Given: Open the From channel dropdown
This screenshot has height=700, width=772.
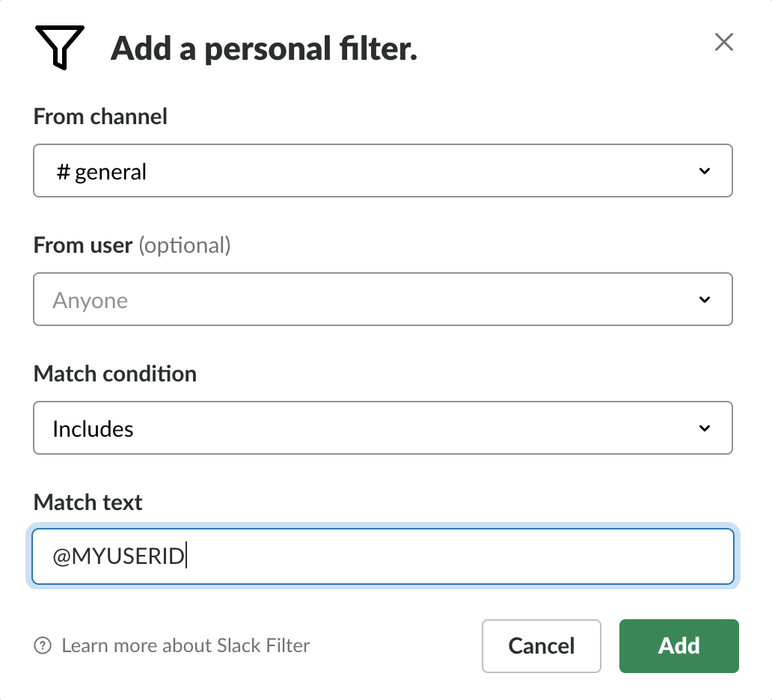Looking at the screenshot, I should (x=383, y=171).
